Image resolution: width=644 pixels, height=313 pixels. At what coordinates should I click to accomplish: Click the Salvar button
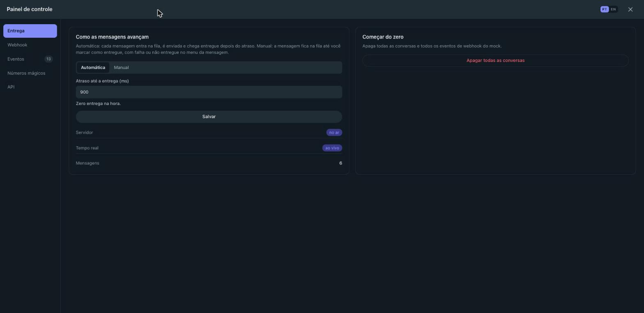(x=209, y=117)
